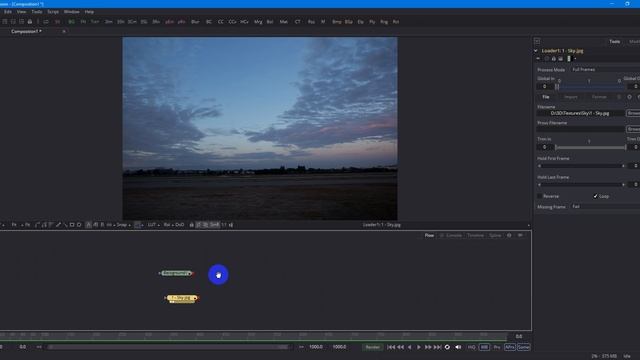Open the Help menu

(89, 12)
